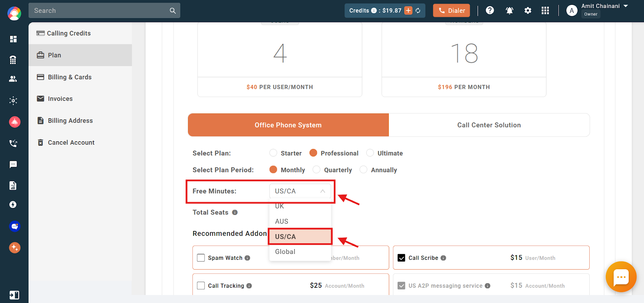
Task: Show info tooltip beside Spam Watch
Action: click(248, 258)
